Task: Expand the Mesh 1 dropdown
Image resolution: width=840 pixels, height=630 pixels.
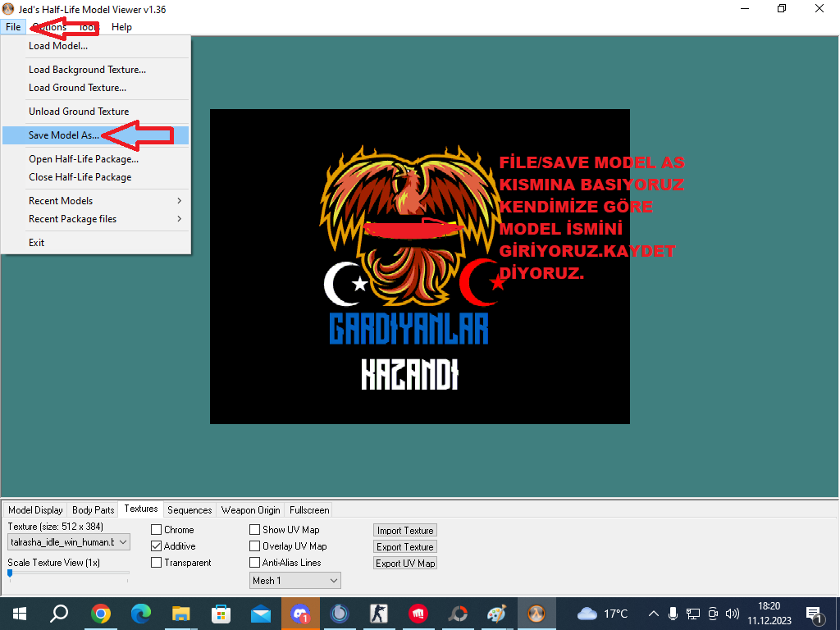Action: (295, 581)
